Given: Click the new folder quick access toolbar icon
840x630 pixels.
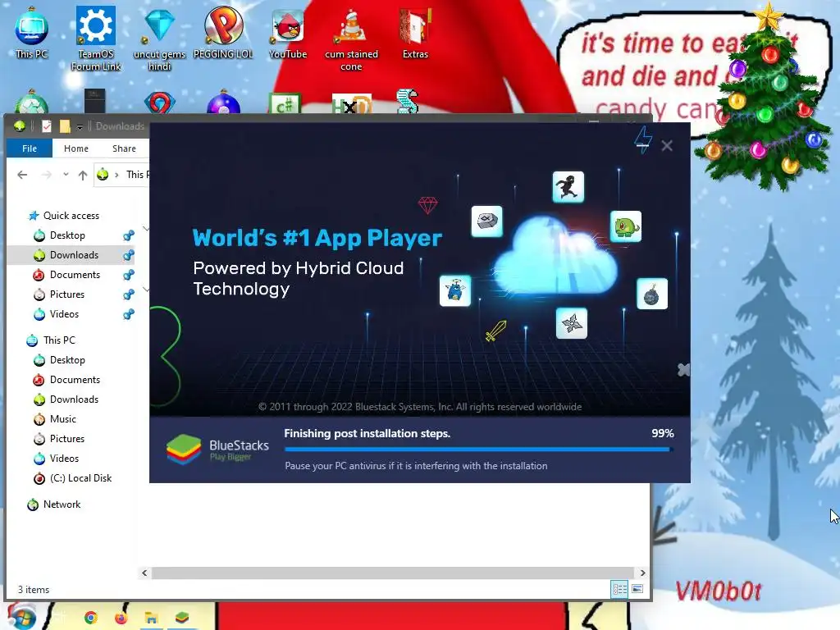Looking at the screenshot, I should click(x=65, y=126).
